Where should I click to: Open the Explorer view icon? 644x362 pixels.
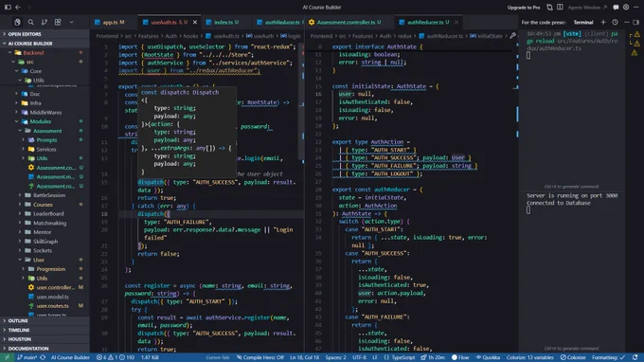pos(17,22)
